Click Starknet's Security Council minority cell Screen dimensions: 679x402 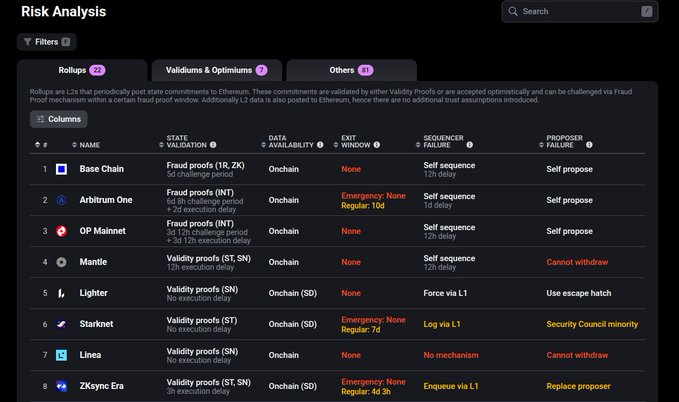592,324
